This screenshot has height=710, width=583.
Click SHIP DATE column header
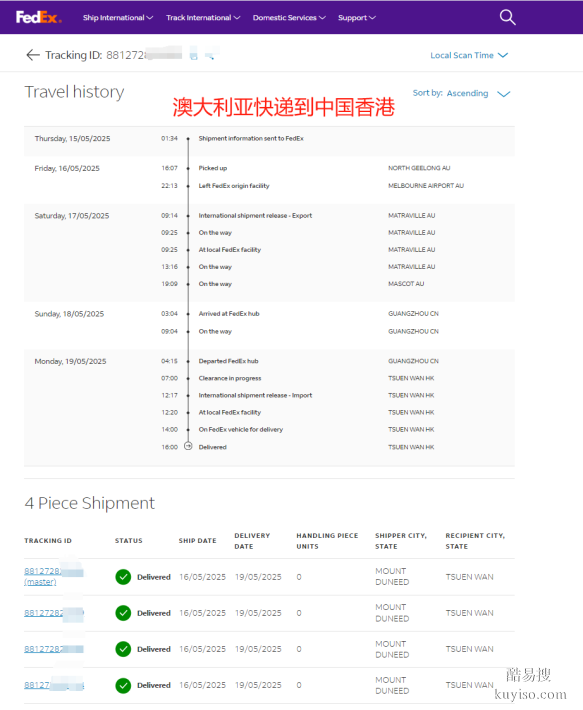[197, 541]
